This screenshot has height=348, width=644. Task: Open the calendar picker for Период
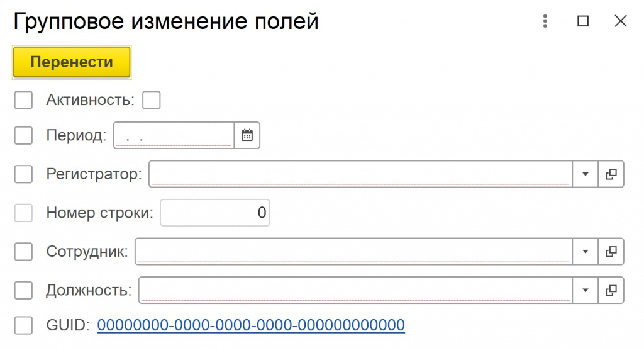[x=247, y=135]
